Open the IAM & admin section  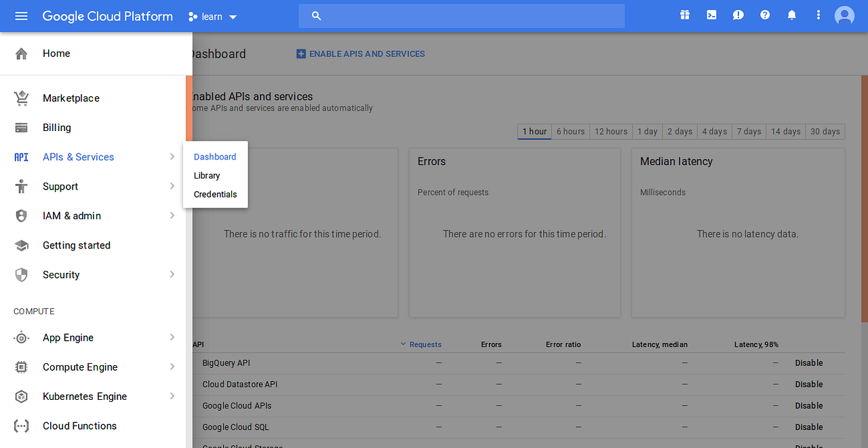pos(71,215)
